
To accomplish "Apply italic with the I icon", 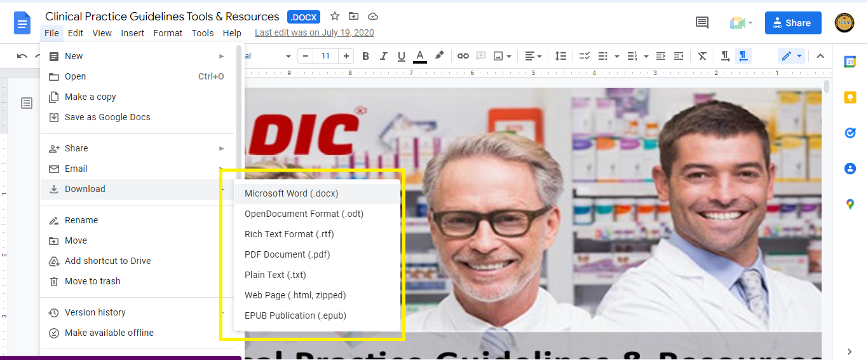I will click(383, 56).
